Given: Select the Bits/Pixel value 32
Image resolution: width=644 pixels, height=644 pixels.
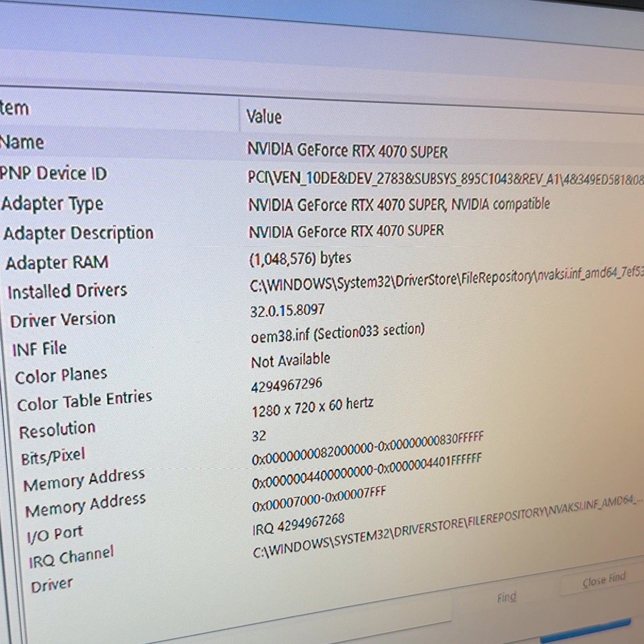Looking at the screenshot, I should 259,435.
